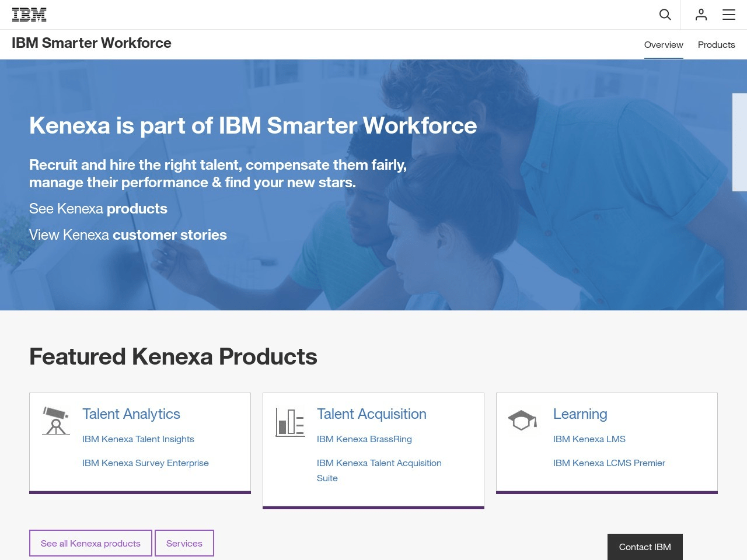The image size is (747, 560).
Task: Open IBM Kenexa LCMS Premier
Action: (609, 463)
